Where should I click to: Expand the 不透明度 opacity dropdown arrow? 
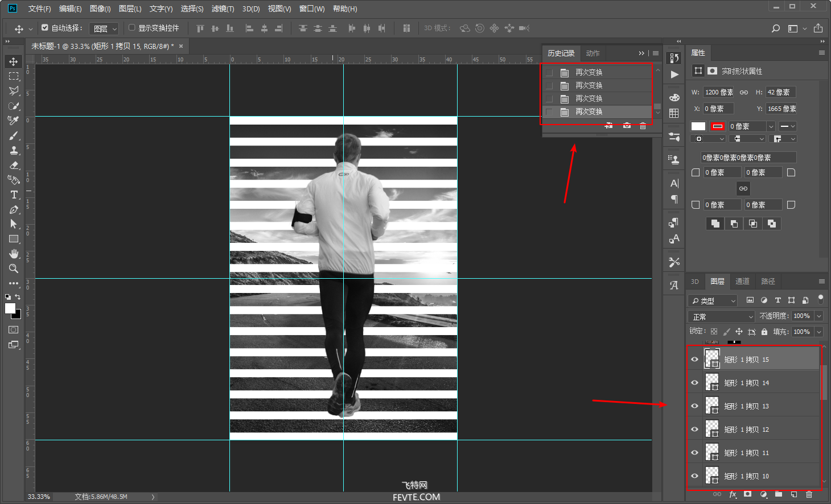(819, 316)
